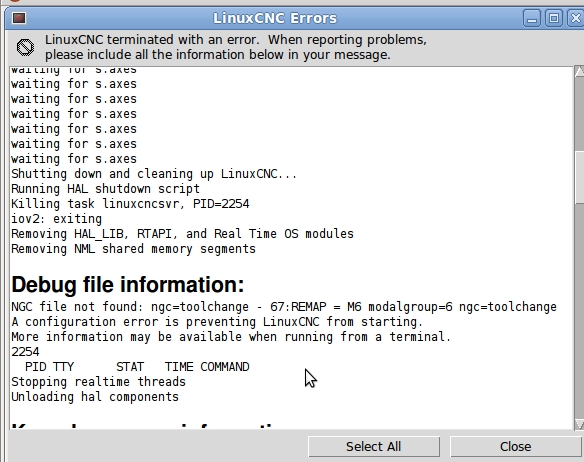Click 'Removing HAL_LIB, RTAPI, and Real Time' line
The width and height of the screenshot is (584, 462).
(182, 234)
